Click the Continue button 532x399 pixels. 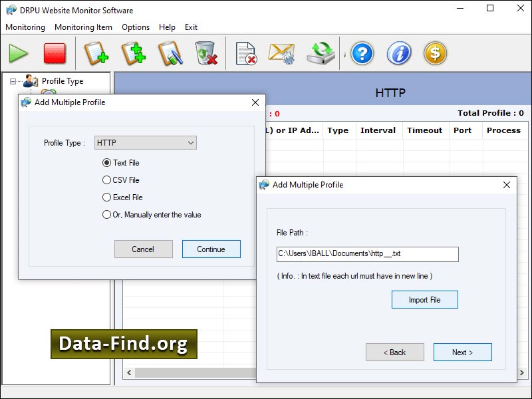coord(211,249)
